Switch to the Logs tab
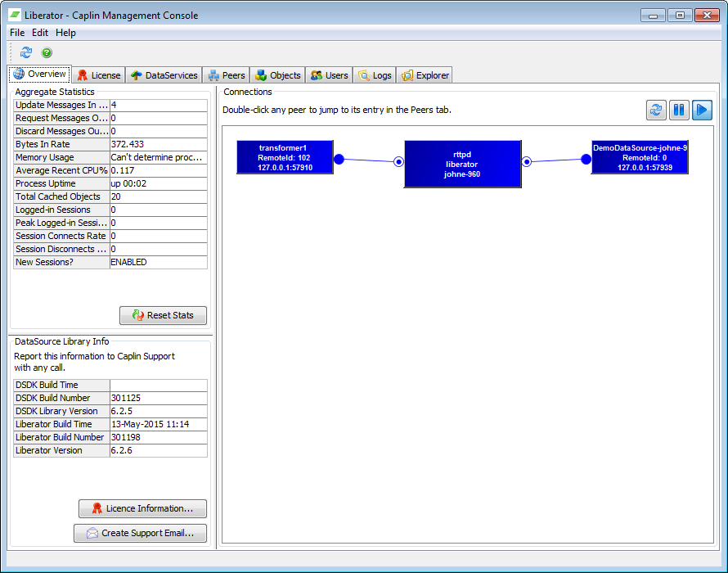 pos(375,75)
